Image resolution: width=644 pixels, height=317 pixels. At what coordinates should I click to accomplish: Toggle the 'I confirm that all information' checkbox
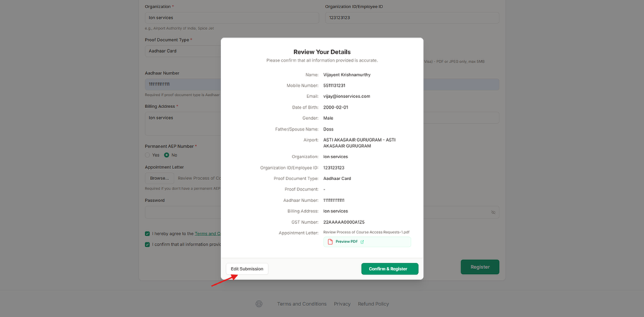click(x=147, y=244)
